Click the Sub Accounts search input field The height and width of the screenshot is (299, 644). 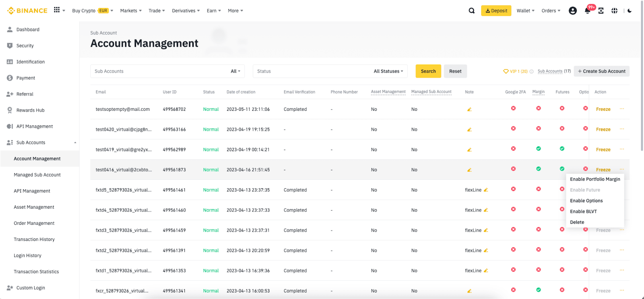(159, 71)
